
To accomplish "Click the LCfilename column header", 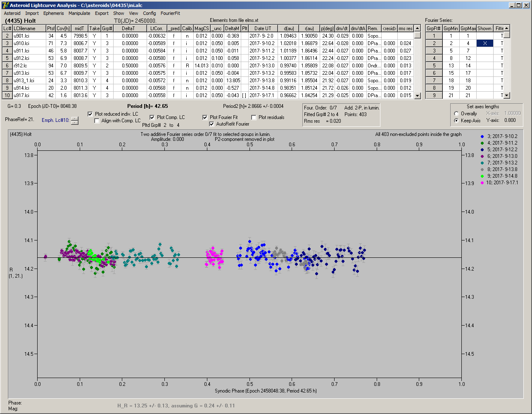I will [29, 29].
